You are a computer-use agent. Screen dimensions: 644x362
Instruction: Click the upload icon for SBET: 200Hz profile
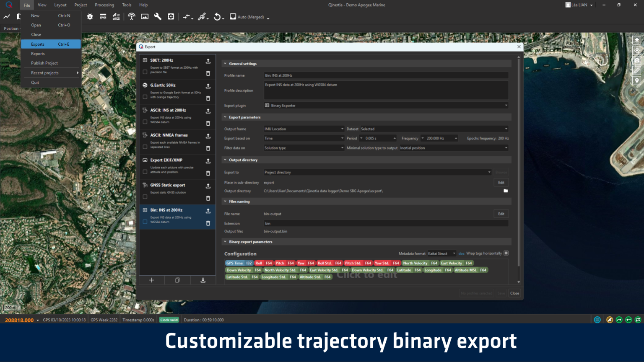[x=208, y=61]
